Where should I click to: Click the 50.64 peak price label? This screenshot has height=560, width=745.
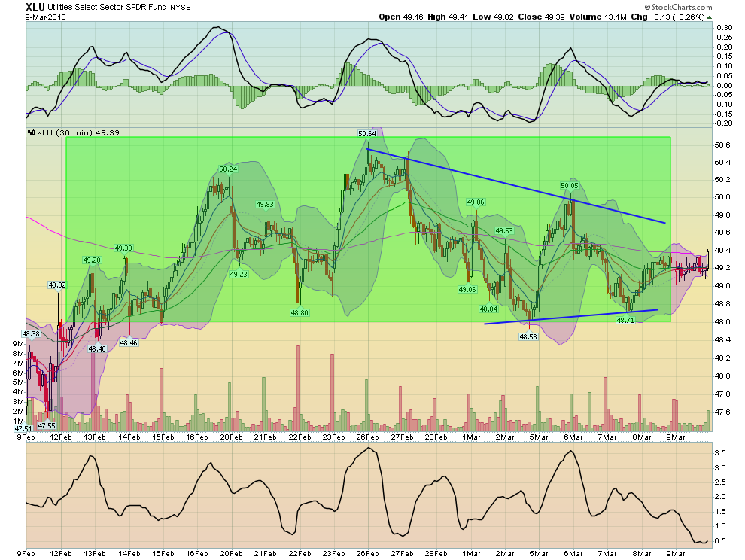click(367, 133)
